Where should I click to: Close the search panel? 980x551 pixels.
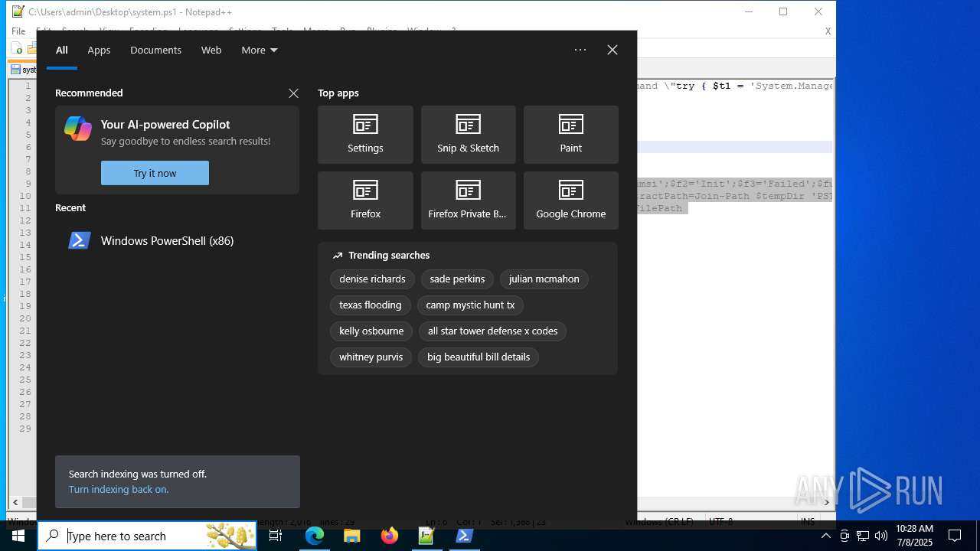[x=612, y=50]
